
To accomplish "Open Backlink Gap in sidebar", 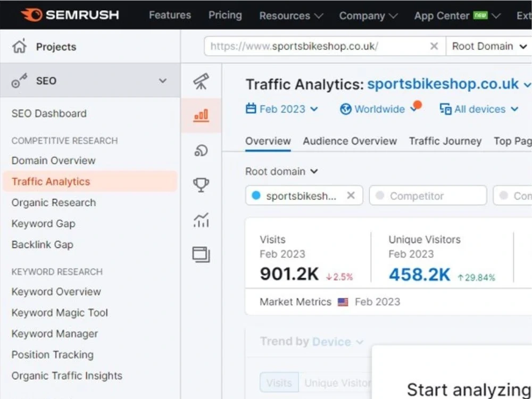I will (43, 245).
